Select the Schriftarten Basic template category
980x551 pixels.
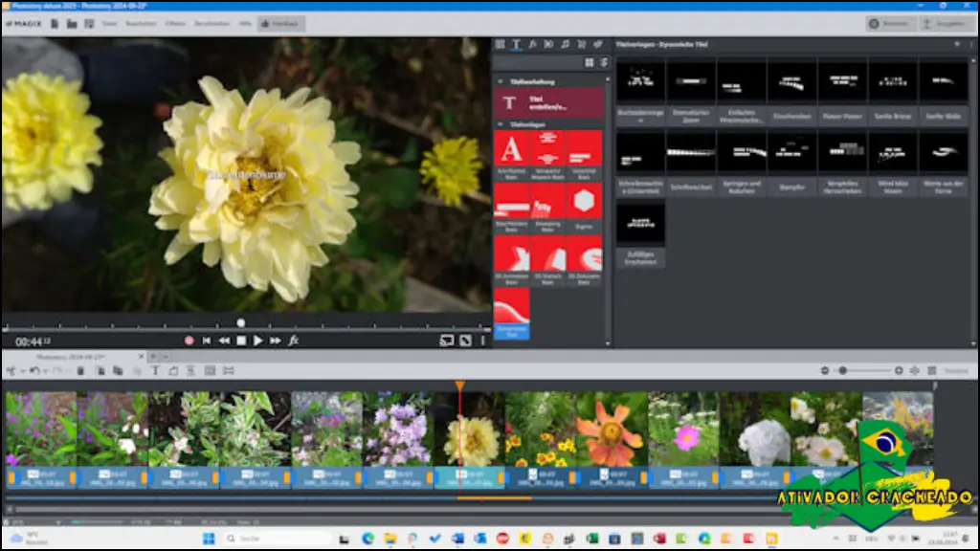[511, 156]
